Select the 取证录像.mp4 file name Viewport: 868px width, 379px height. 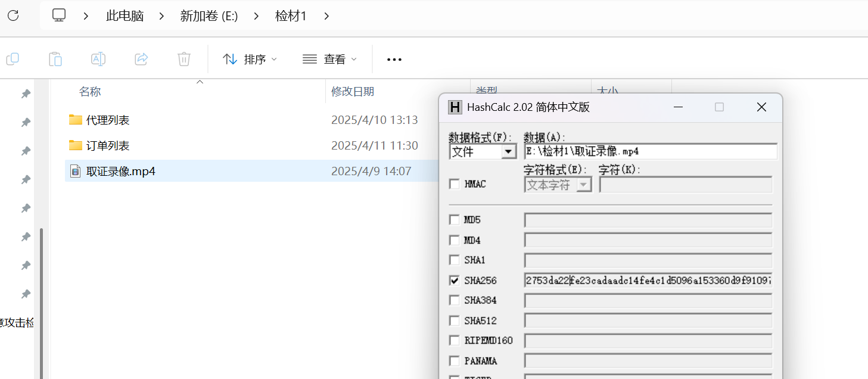[x=121, y=172]
